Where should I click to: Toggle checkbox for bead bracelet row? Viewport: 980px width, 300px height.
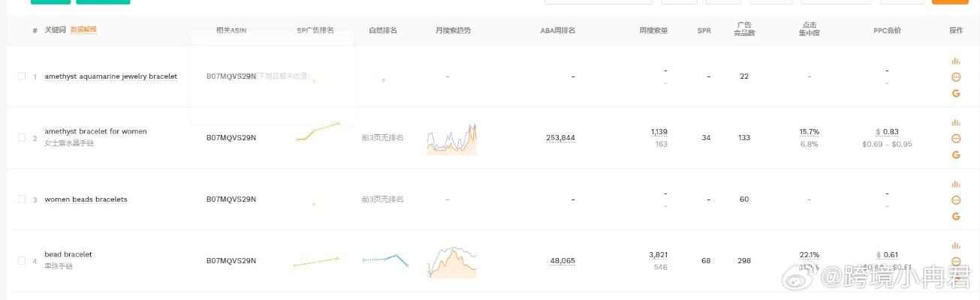[22, 261]
